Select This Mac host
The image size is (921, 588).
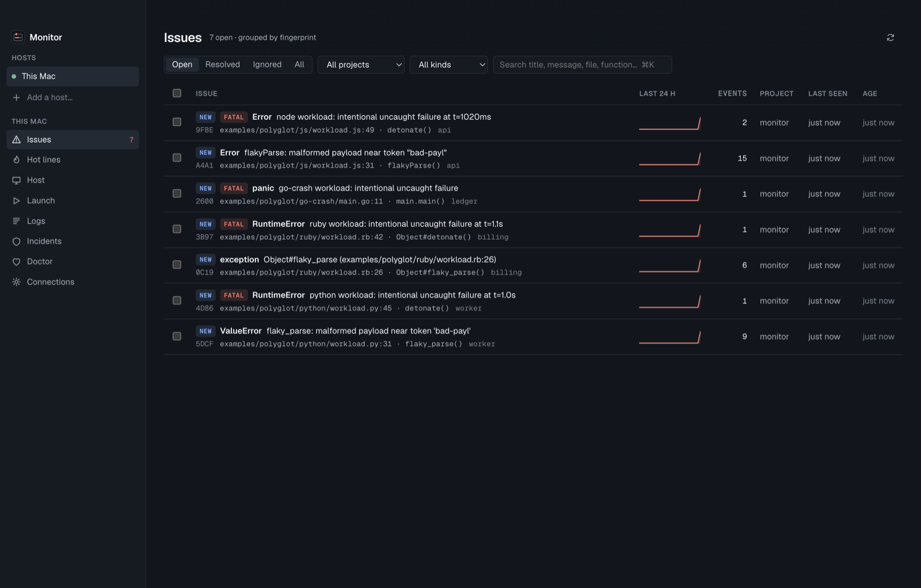(x=73, y=77)
